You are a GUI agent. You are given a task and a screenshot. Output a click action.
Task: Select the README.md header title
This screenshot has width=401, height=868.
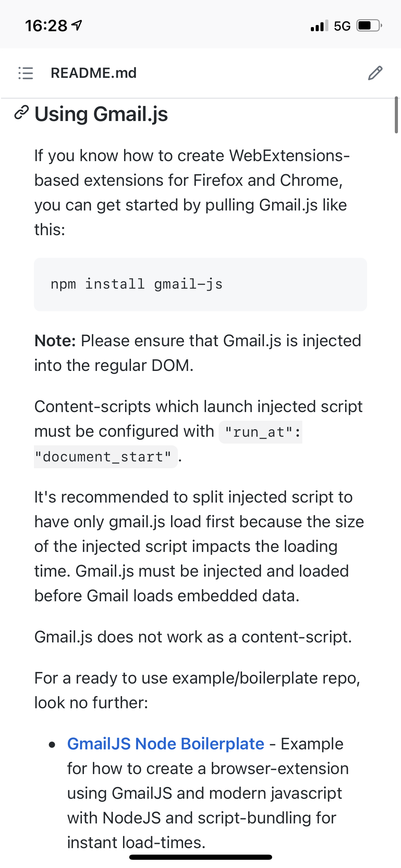[x=94, y=73]
